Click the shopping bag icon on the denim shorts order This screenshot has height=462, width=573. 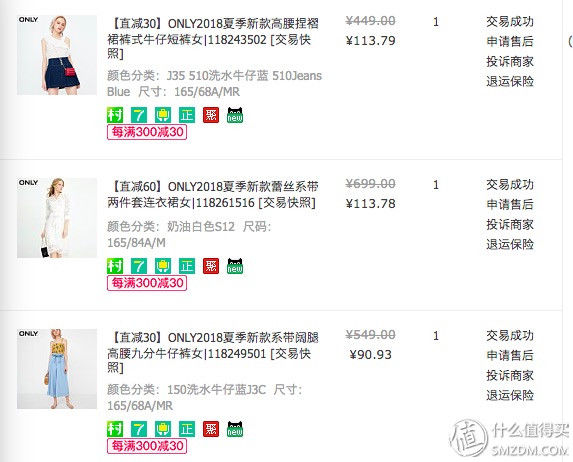click(x=163, y=115)
